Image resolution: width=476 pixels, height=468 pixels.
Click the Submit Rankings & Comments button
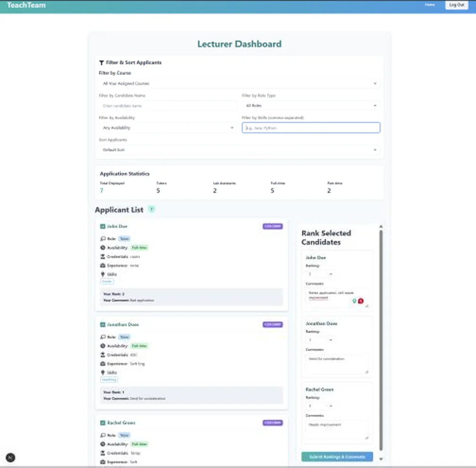pyautogui.click(x=337, y=457)
